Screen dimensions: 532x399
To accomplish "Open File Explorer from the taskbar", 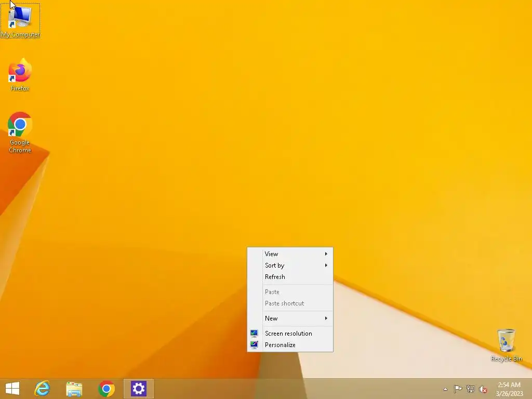I will pyautogui.click(x=74, y=389).
